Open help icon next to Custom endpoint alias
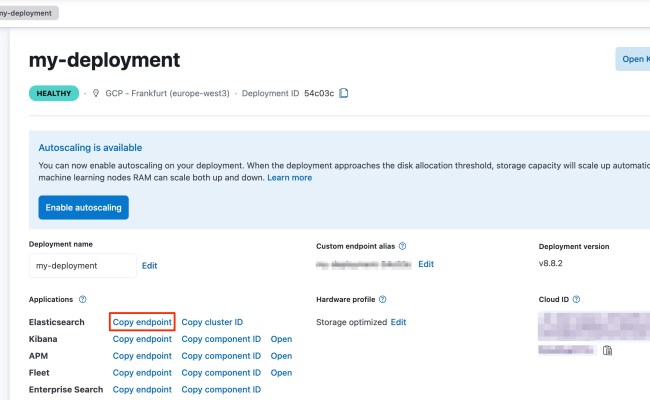The image size is (650, 400). click(x=402, y=246)
